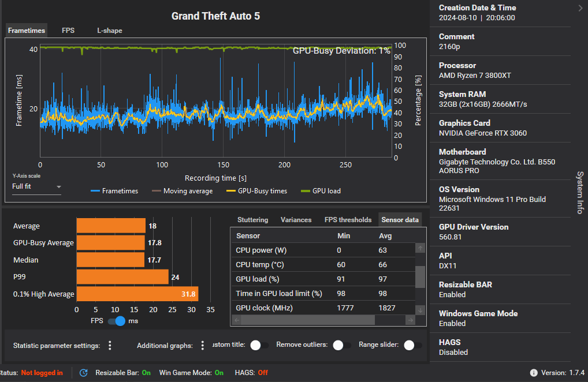Click sensor table vertical scrollbar thumb
The height and width of the screenshot is (382, 588).
[420, 277]
